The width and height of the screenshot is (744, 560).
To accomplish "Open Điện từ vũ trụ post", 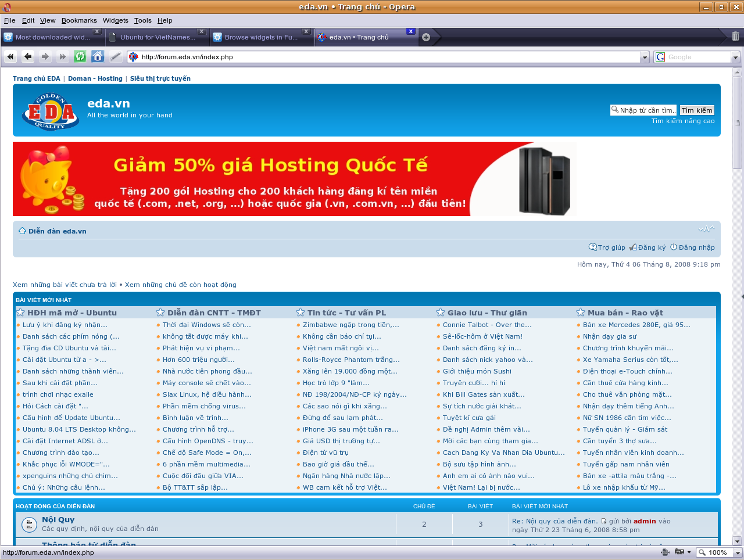I will (325, 453).
